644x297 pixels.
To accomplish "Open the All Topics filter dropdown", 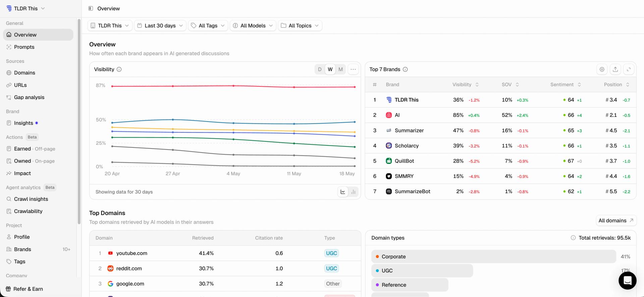I will point(300,26).
